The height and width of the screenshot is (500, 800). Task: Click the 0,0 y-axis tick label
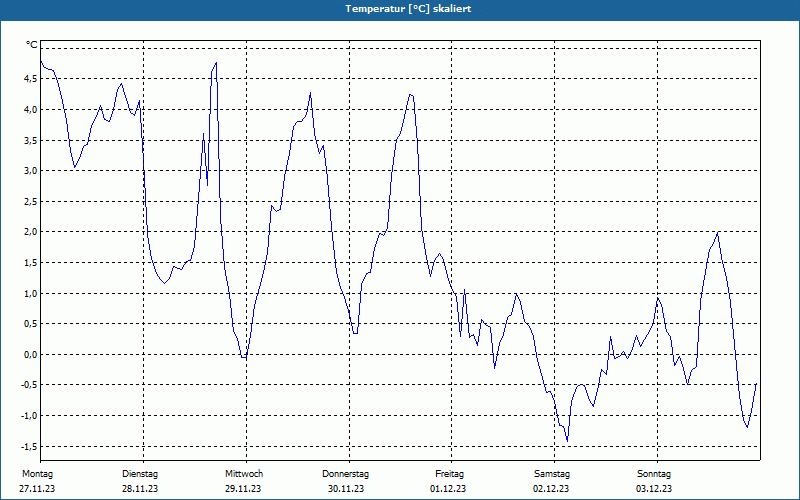29,354
